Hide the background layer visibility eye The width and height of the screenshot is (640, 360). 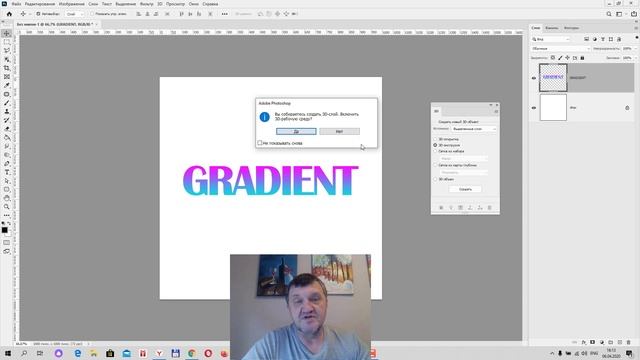tap(534, 108)
